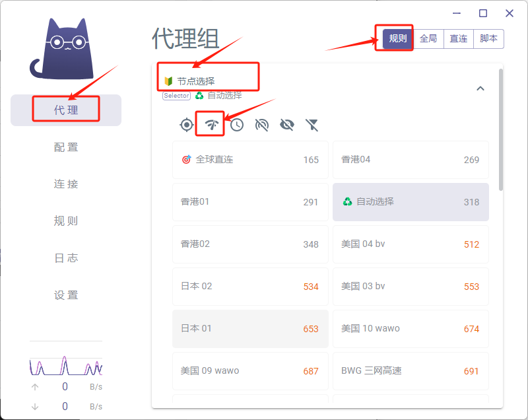Click the 节点选择 group title
Screen dimensions: 528x420
[x=195, y=81]
